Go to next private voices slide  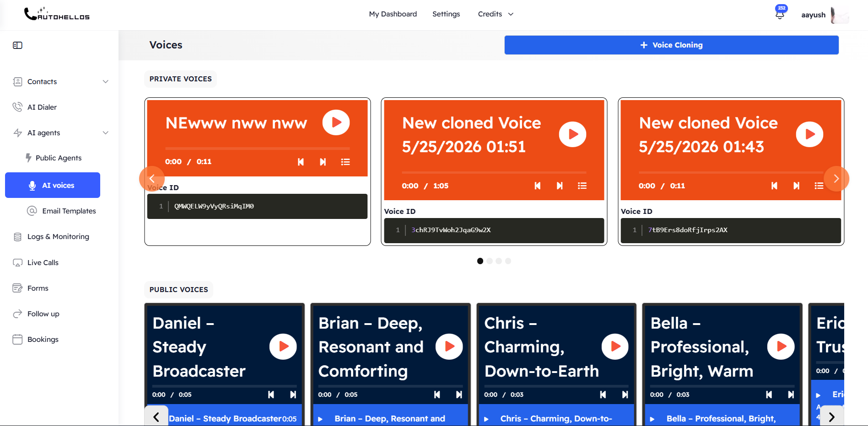point(836,179)
